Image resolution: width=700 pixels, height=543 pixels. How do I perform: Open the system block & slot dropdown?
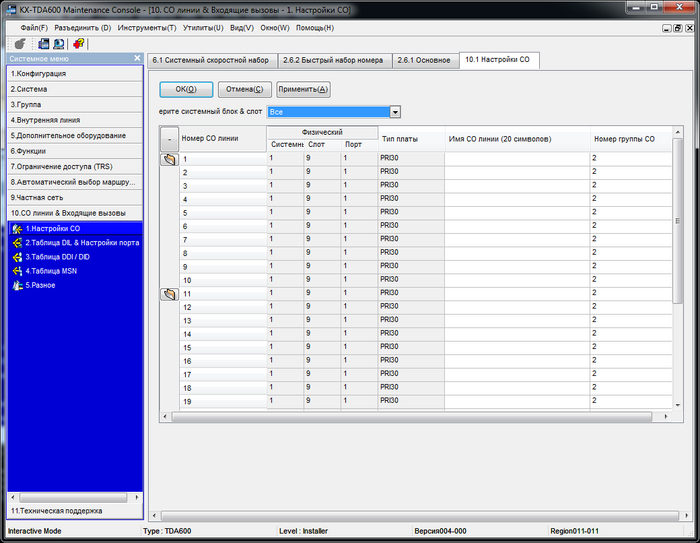click(395, 112)
